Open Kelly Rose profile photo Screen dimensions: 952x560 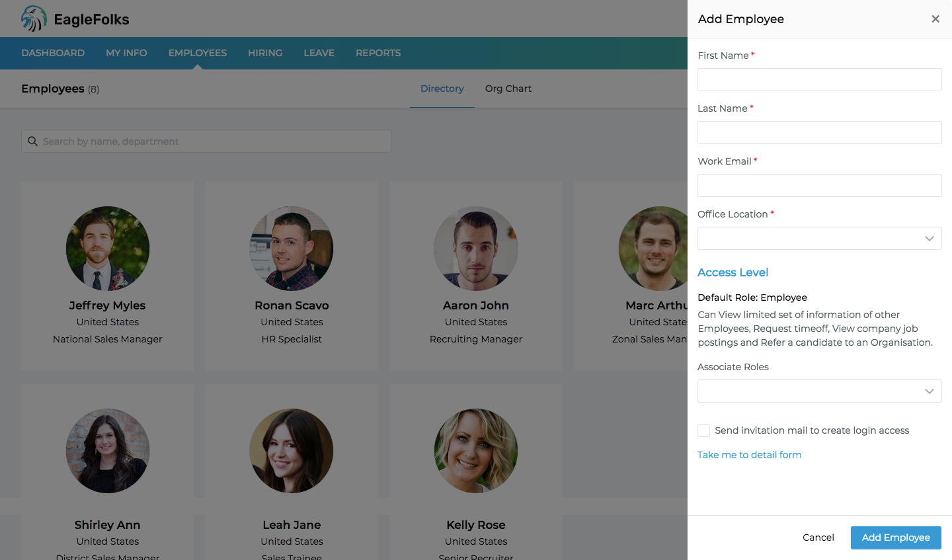pyautogui.click(x=476, y=451)
